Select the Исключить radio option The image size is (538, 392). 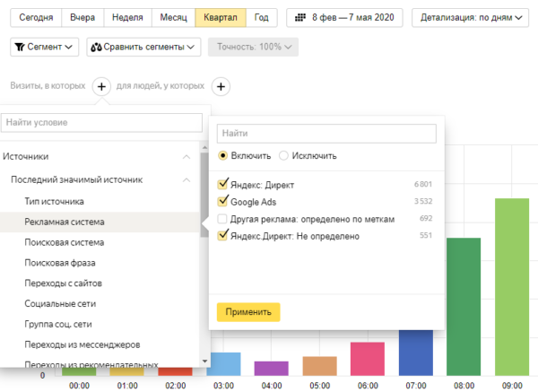[x=283, y=156]
